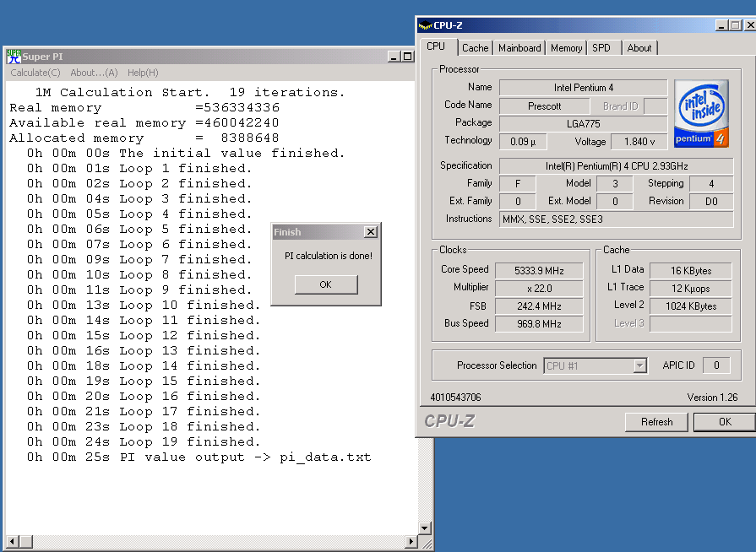Screen dimensions: 756x552
Task: Click the Revision field showing D0
Action: (711, 202)
